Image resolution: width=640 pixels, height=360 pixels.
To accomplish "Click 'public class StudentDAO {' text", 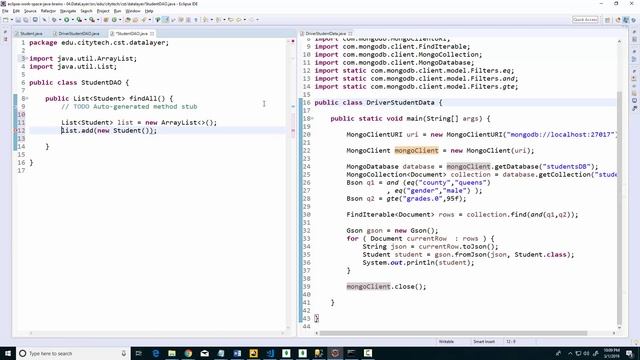I will (79, 82).
